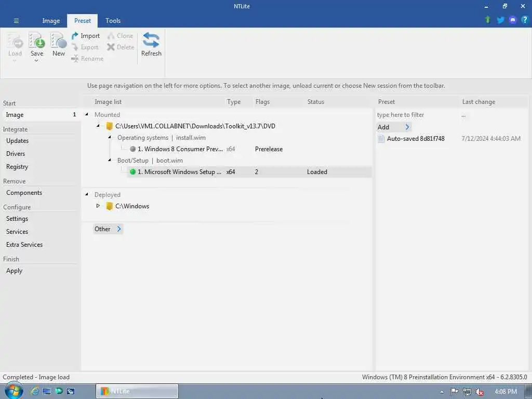Collapse the Mounted group
This screenshot has width=532, height=399.
(x=87, y=114)
